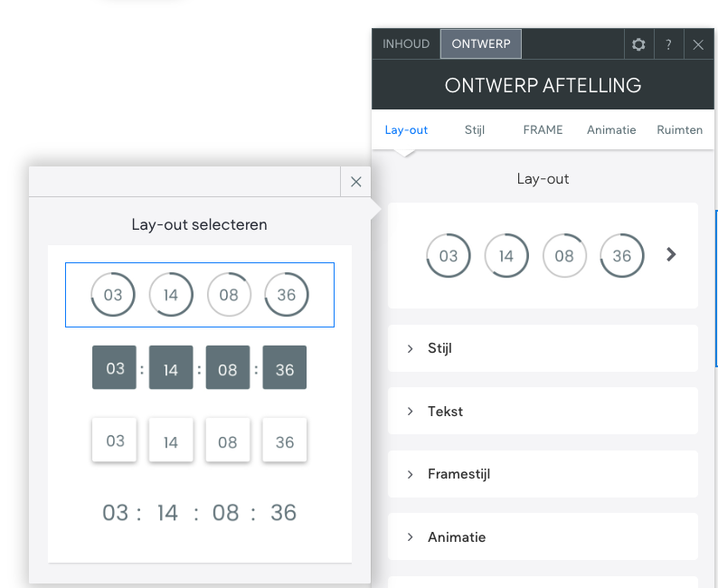718x588 pixels.
Task: Select the ONTWERP tab
Action: (x=481, y=43)
